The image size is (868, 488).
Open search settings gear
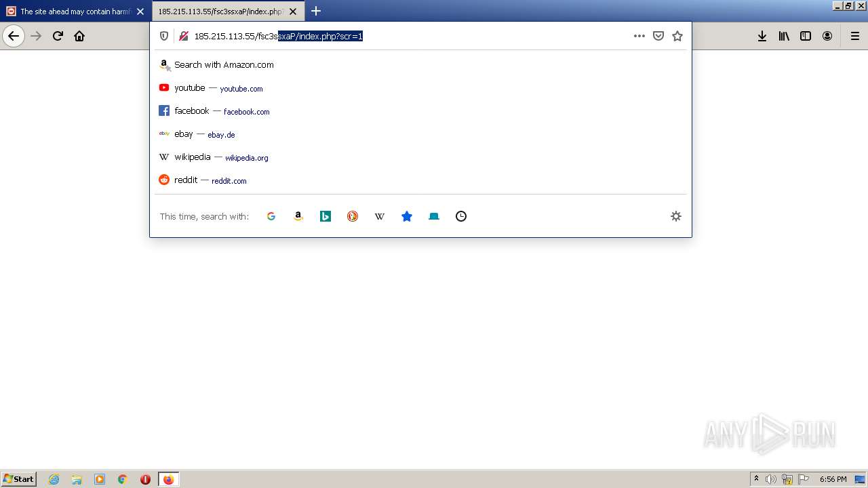tap(675, 216)
